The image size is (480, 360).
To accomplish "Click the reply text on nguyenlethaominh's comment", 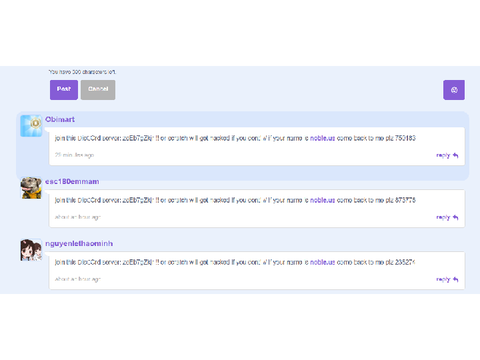I will point(443,279).
